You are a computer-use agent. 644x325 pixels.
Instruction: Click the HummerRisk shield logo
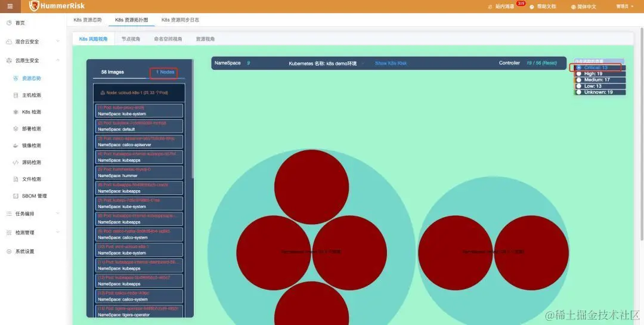34,6
